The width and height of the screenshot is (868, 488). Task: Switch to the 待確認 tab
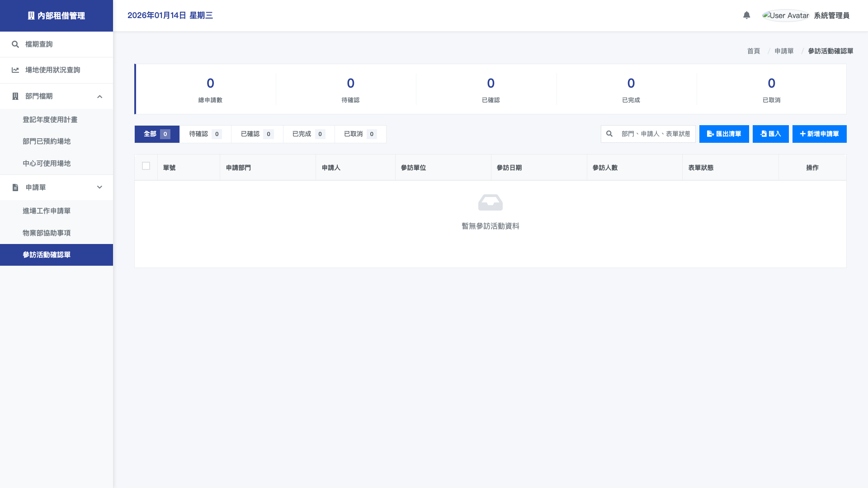(205, 134)
